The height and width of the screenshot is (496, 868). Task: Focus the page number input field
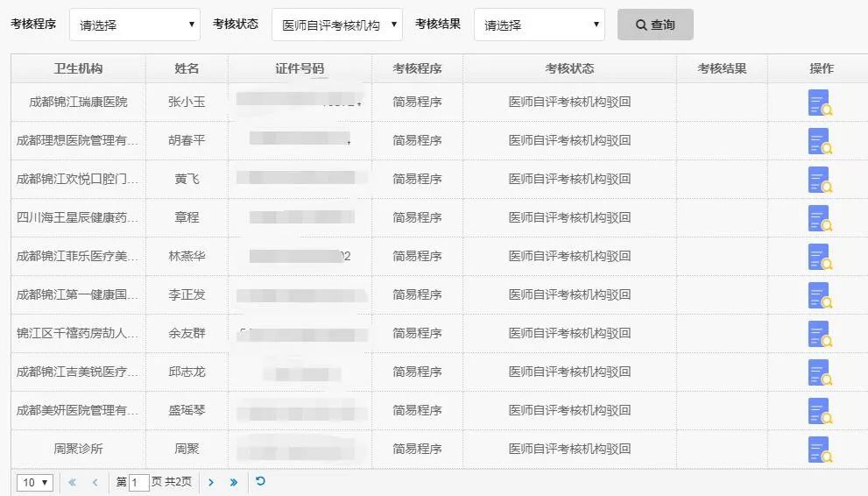[x=139, y=482]
